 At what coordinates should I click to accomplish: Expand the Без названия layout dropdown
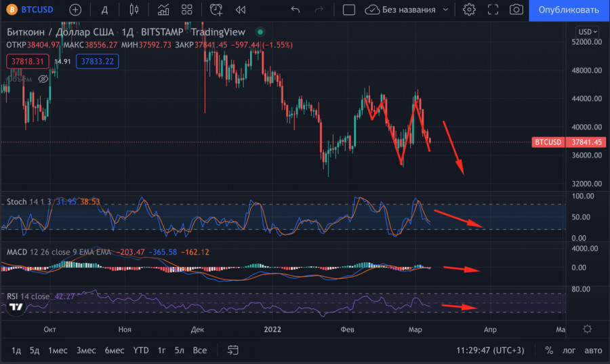click(445, 9)
